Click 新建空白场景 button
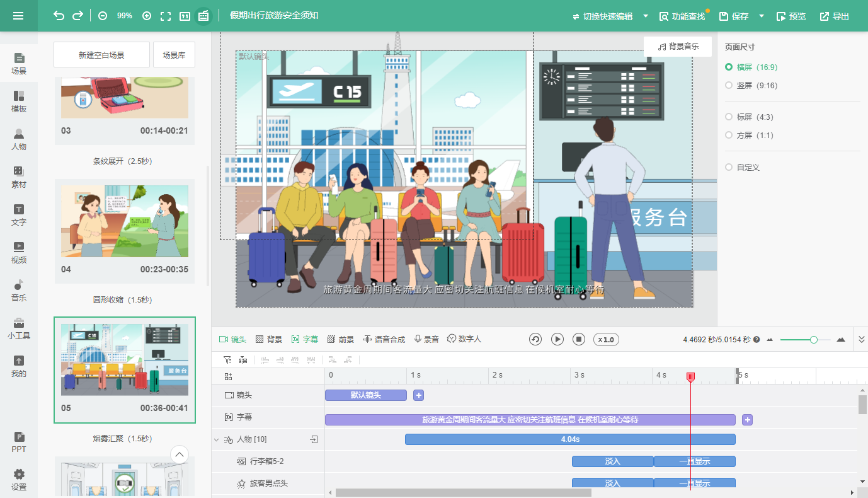 (x=101, y=55)
